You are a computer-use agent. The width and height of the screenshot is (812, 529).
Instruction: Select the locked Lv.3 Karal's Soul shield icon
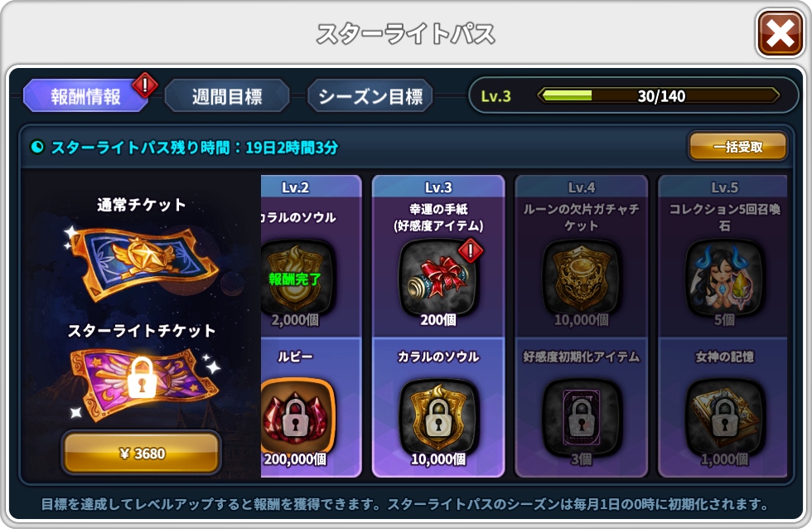(438, 416)
